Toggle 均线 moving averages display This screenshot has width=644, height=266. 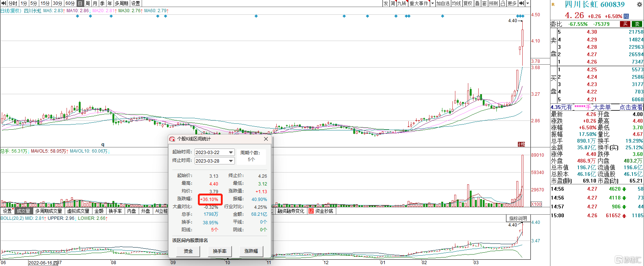pyautogui.click(x=456, y=3)
